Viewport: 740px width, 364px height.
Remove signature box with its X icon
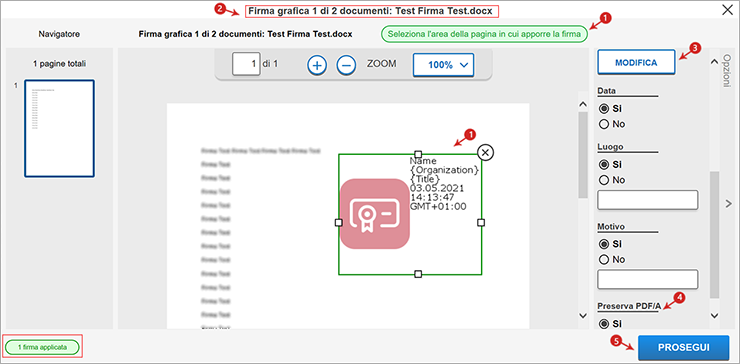click(x=486, y=152)
